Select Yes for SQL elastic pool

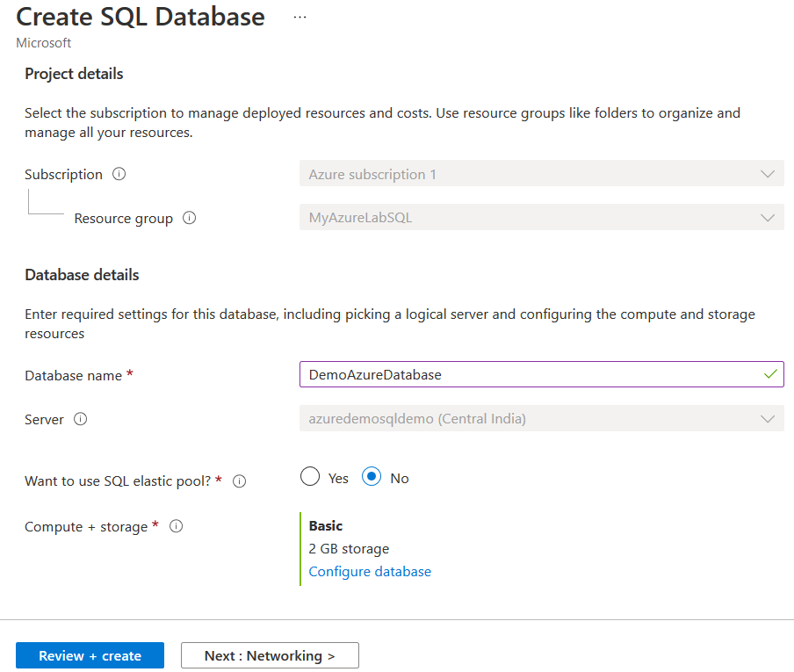coord(310,477)
